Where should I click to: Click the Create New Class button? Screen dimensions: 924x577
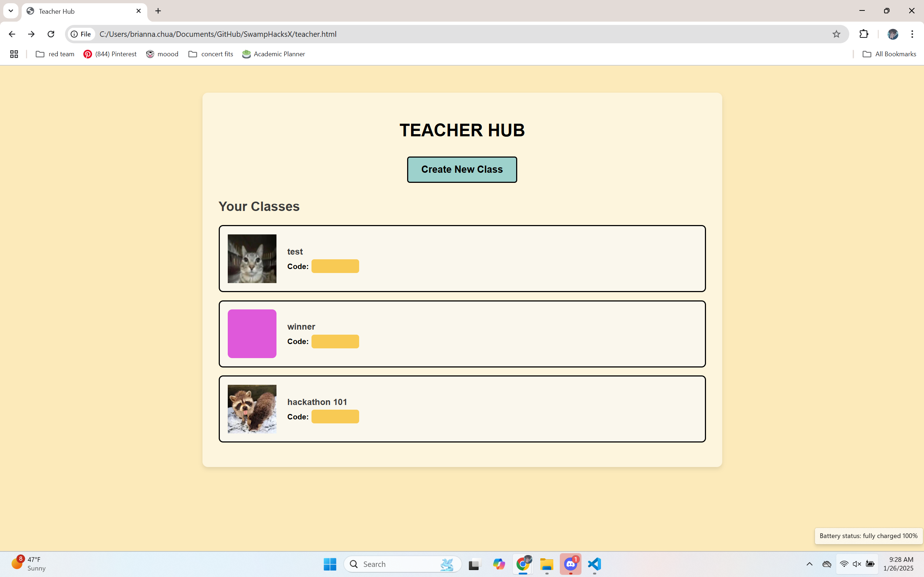point(462,169)
